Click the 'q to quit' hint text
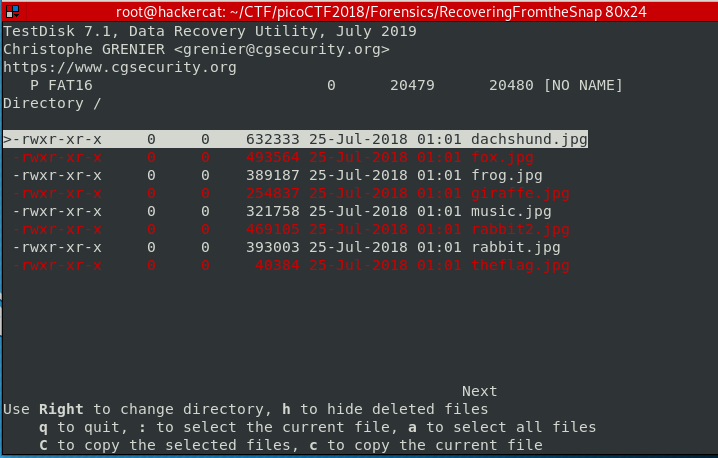The height and width of the screenshot is (458, 718). [83, 427]
